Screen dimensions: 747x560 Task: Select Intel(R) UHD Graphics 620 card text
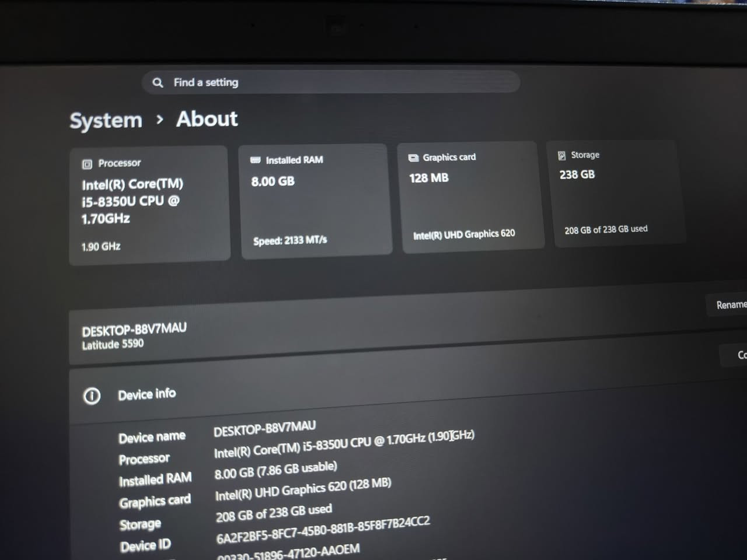[464, 235]
